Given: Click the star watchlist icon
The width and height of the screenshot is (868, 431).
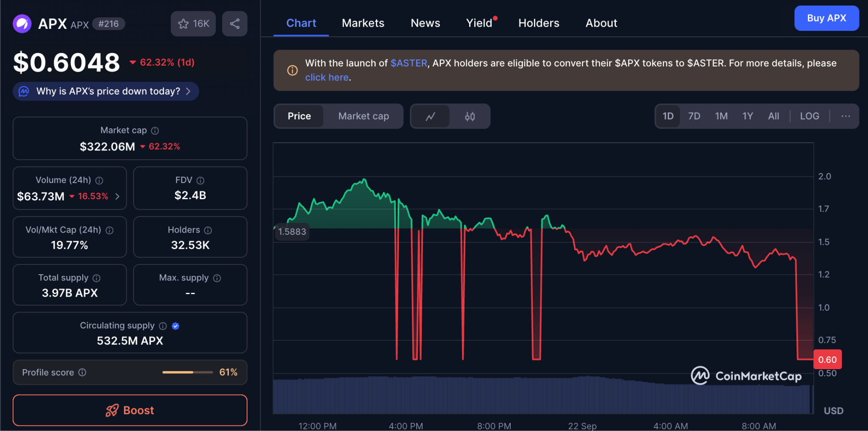Looking at the screenshot, I should pyautogui.click(x=184, y=24).
